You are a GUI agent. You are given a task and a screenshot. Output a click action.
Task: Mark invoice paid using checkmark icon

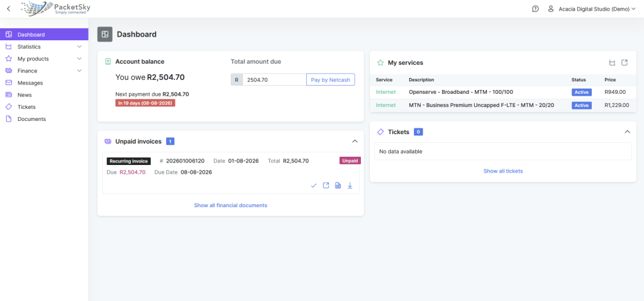coord(314,186)
